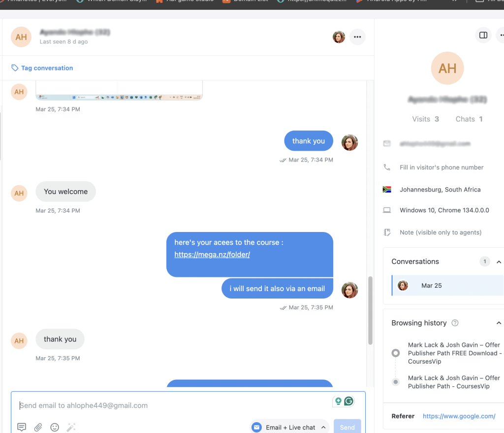This screenshot has width=504, height=433.
Task: Click the Grammarly icon in message box
Action: pos(349,401)
